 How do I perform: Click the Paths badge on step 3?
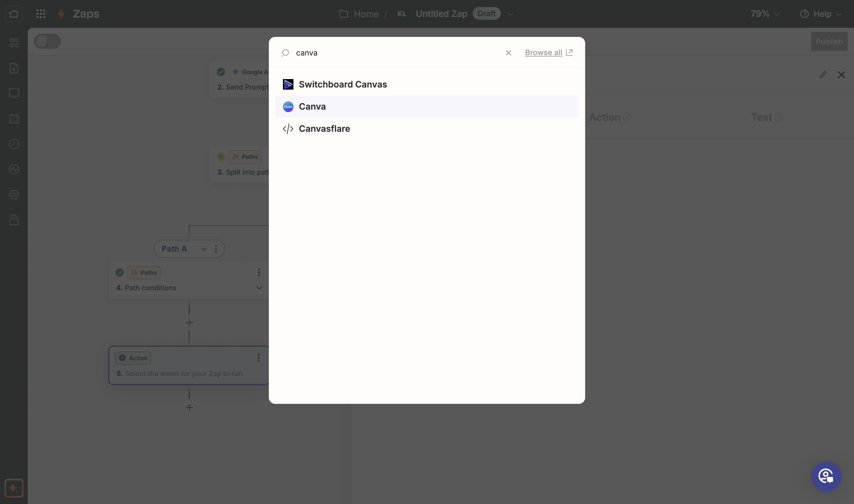point(245,157)
